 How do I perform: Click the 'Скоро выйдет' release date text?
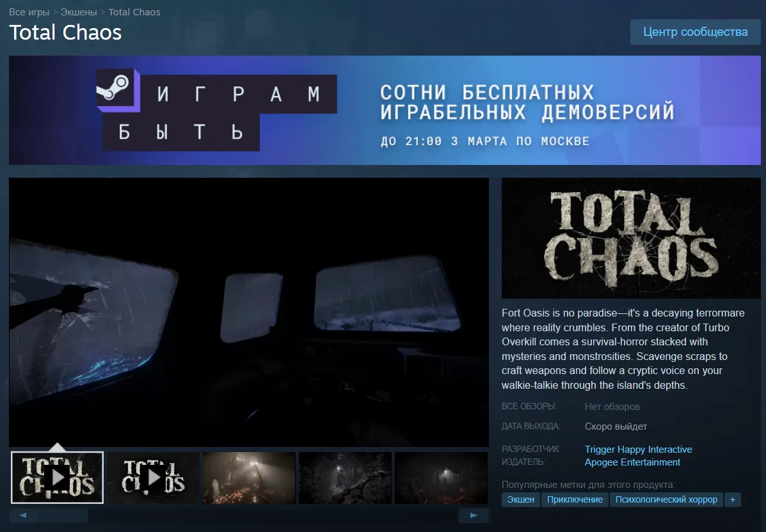coord(616,426)
